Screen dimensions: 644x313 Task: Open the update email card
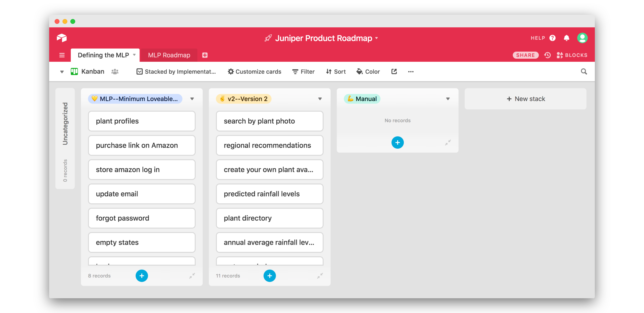click(141, 194)
